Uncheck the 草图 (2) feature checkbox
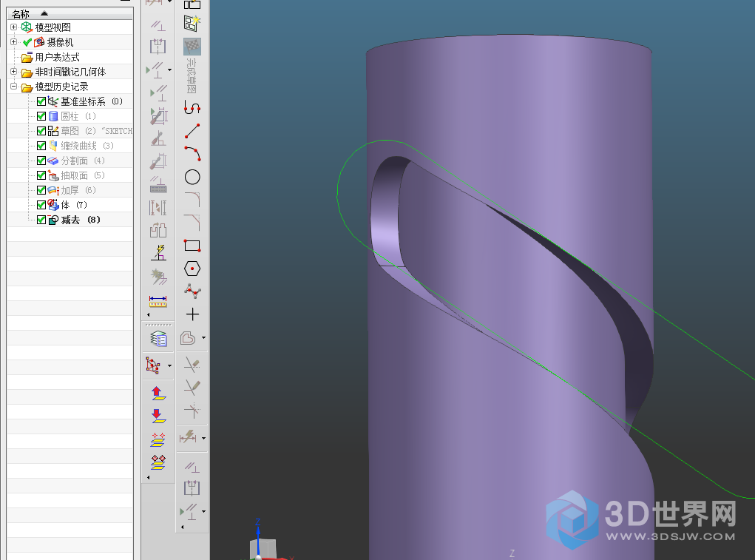The height and width of the screenshot is (560, 755). coord(41,131)
